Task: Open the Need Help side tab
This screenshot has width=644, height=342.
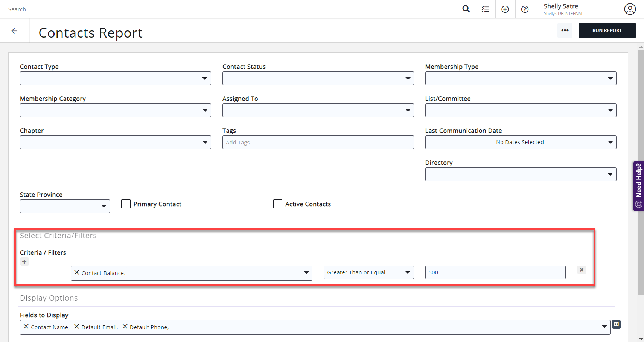Action: coord(638,186)
